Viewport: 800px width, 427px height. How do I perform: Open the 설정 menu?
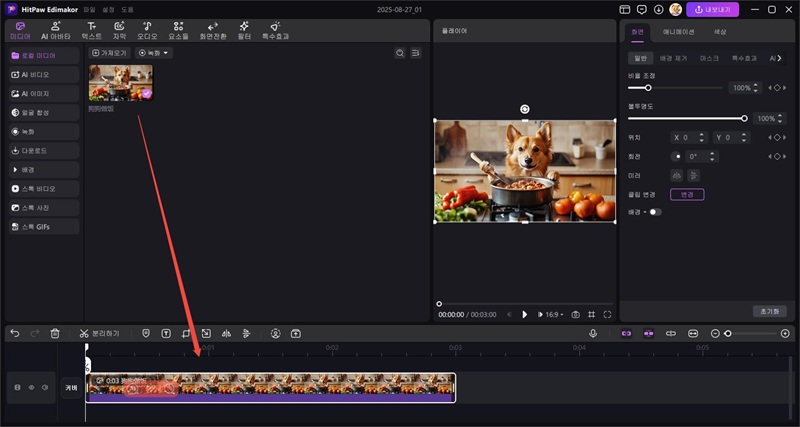tap(108, 10)
